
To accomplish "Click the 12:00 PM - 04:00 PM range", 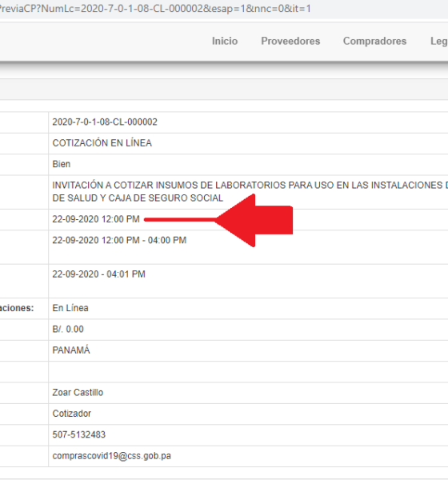I will point(144,240).
